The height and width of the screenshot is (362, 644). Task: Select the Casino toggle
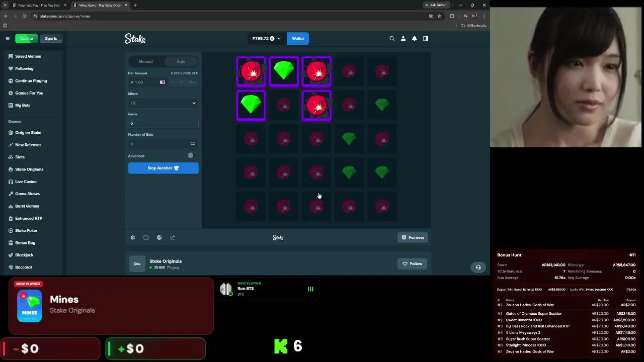[x=26, y=38]
